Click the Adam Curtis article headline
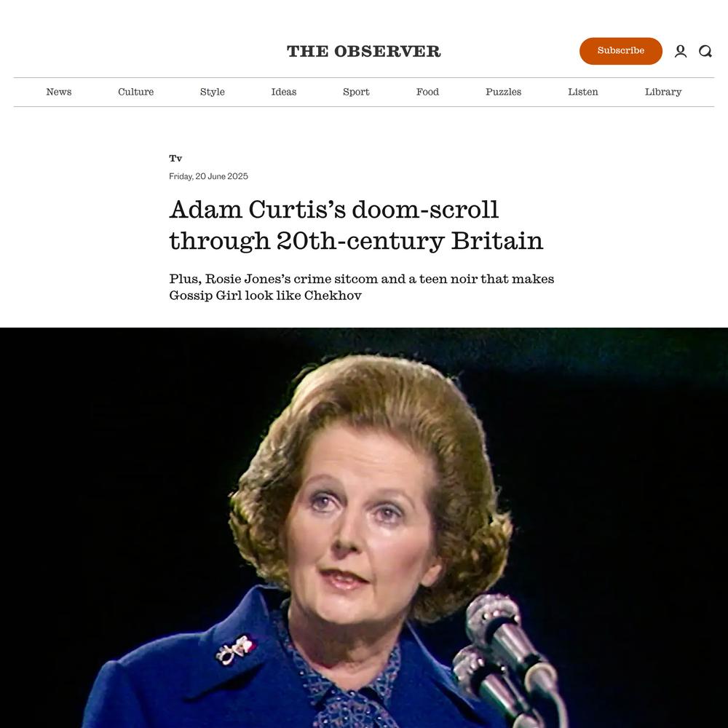Viewport: 728px width, 728px height. click(x=356, y=225)
